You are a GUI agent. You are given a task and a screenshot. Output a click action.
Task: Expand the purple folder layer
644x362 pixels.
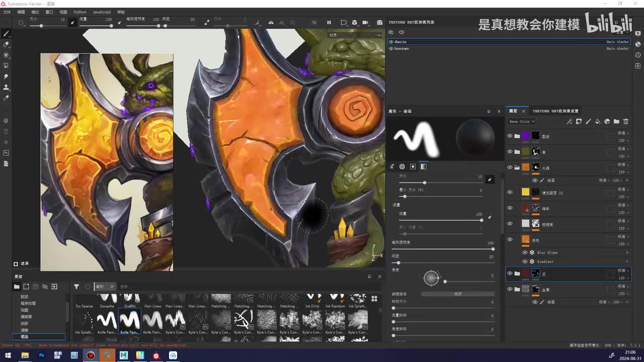517,136
